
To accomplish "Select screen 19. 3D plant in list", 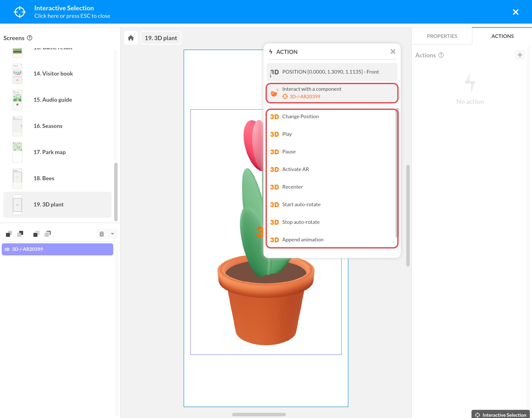I will pyautogui.click(x=57, y=204).
